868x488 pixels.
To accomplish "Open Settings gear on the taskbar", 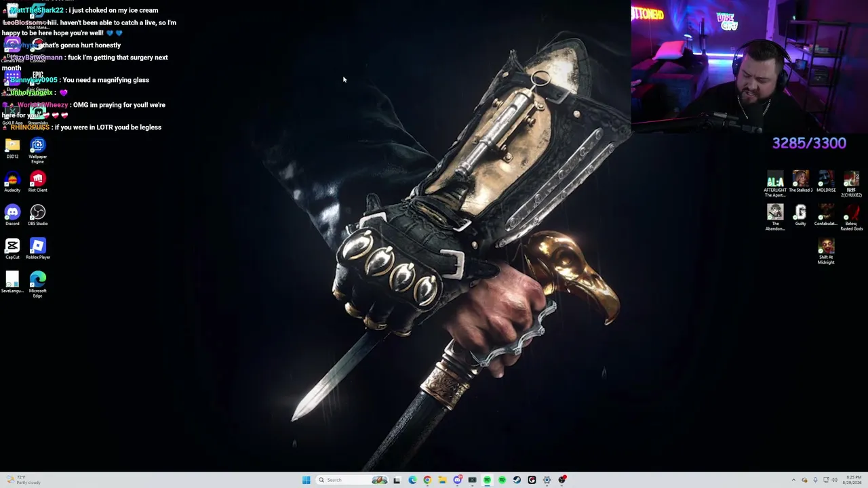I will (x=547, y=480).
